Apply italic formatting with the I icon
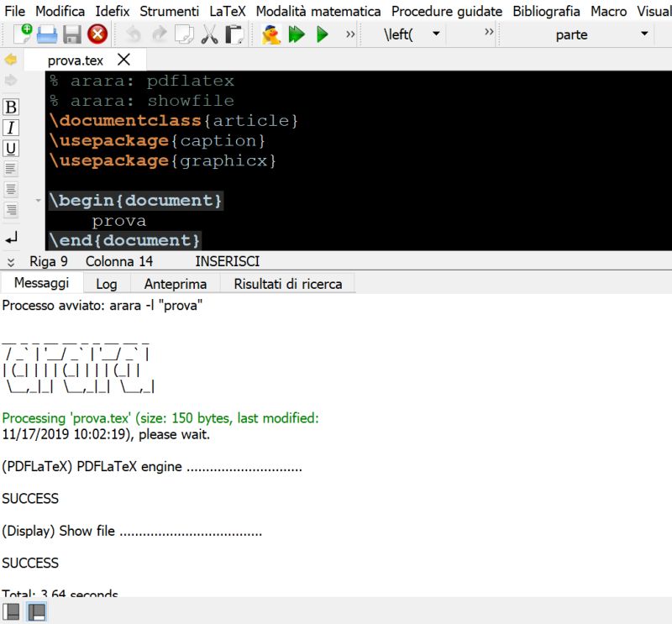 11,128
